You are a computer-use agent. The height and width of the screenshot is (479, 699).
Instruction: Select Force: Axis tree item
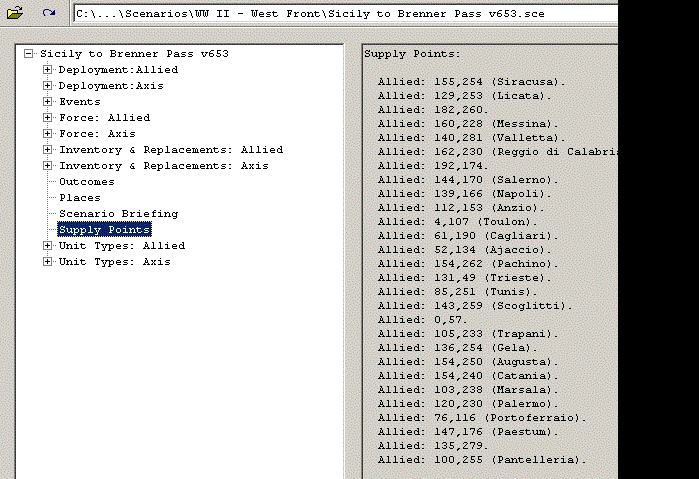coord(97,134)
